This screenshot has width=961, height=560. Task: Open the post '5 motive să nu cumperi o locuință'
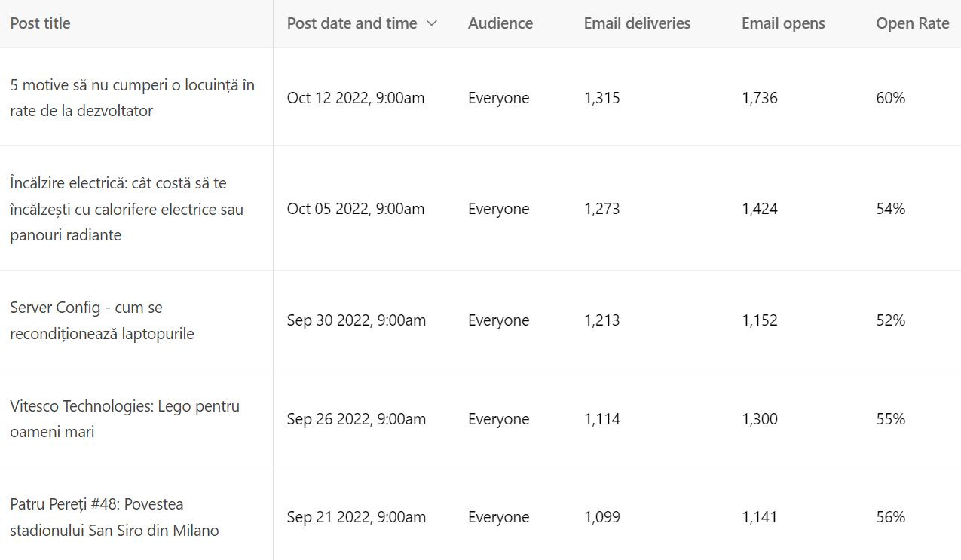133,98
